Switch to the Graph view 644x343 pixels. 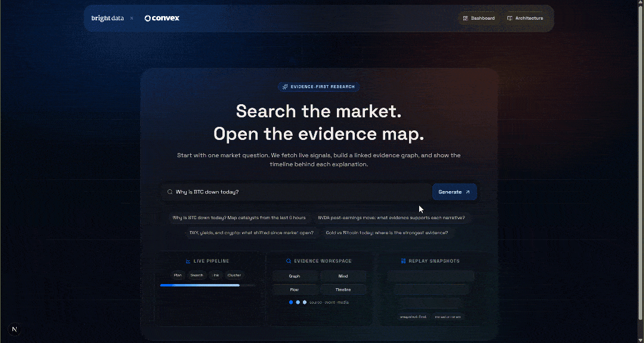pyautogui.click(x=295, y=276)
